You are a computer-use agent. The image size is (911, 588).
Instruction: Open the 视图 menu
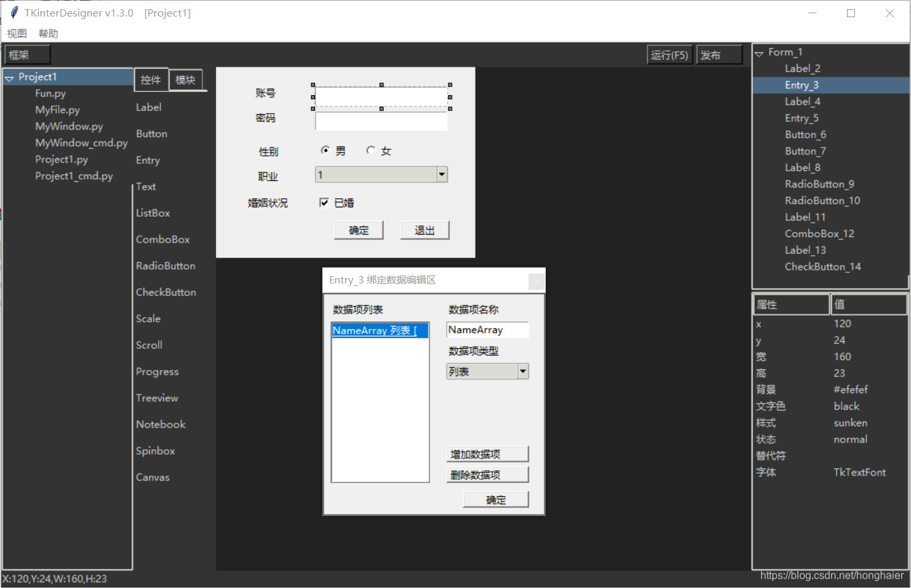click(17, 34)
